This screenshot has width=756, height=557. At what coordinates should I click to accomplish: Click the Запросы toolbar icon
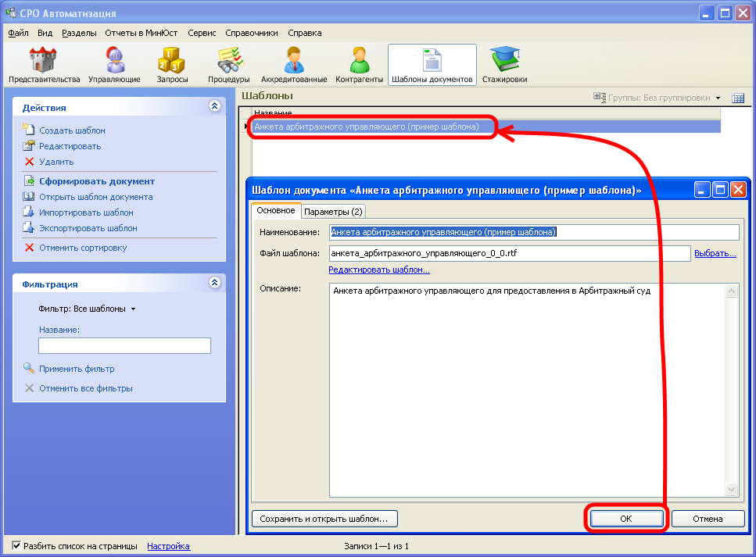(172, 66)
